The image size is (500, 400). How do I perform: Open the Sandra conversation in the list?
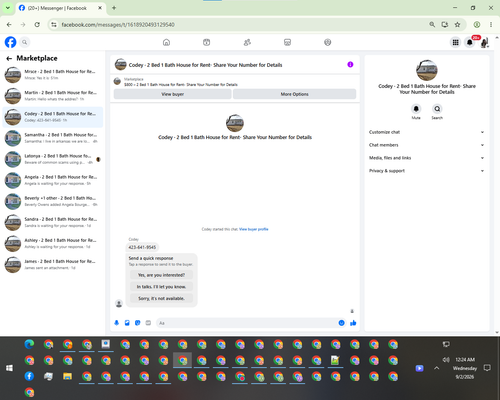coord(53,222)
